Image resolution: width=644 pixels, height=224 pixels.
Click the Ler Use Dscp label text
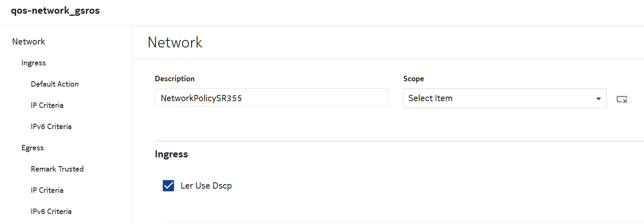[206, 186]
